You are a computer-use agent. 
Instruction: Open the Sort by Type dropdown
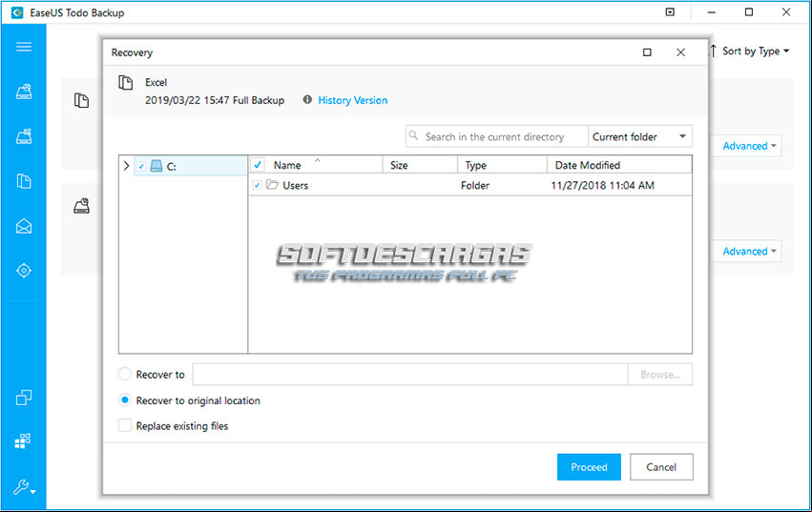coord(756,51)
